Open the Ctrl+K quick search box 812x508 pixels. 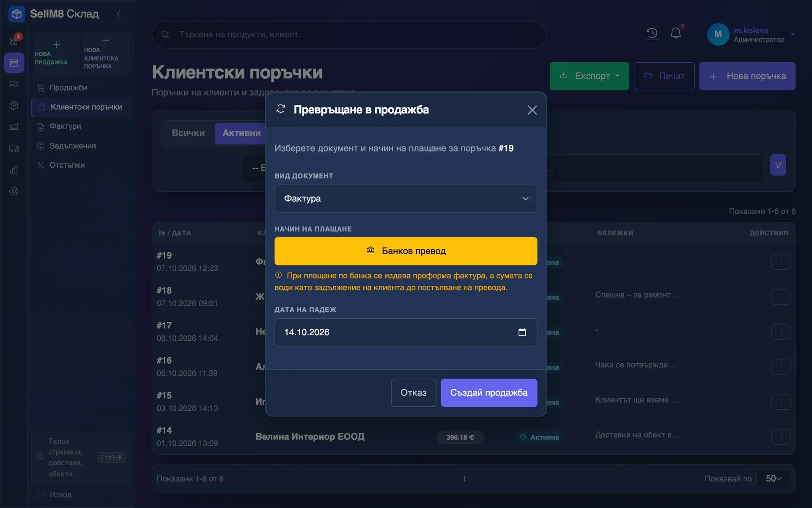click(x=81, y=458)
